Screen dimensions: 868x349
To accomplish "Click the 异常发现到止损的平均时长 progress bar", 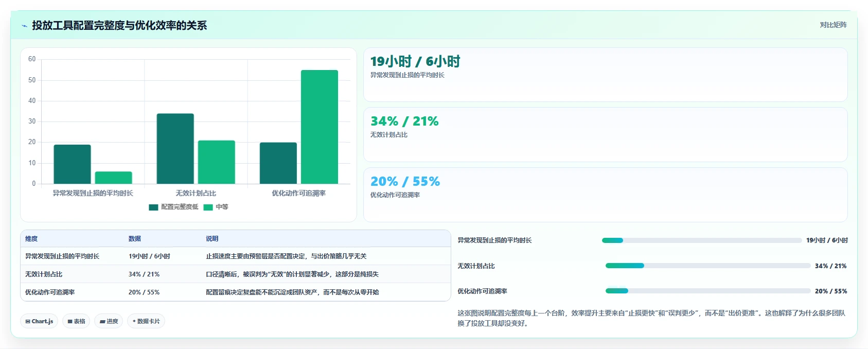I will 702,240.
